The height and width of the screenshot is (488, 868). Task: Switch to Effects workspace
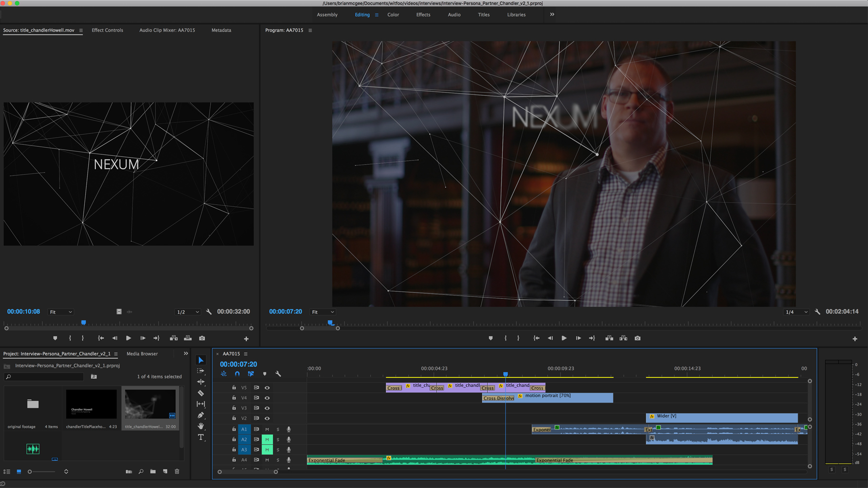click(x=423, y=15)
